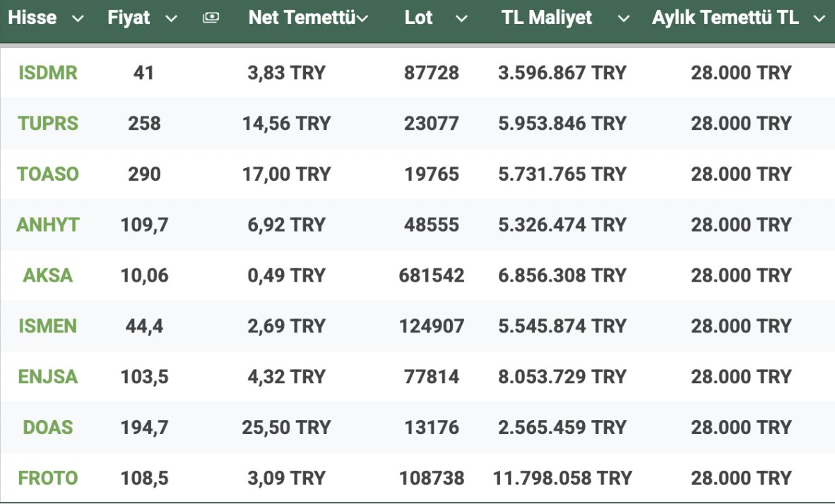This screenshot has width=835, height=504.
Task: Select lot cell 13176
Action: tap(432, 427)
